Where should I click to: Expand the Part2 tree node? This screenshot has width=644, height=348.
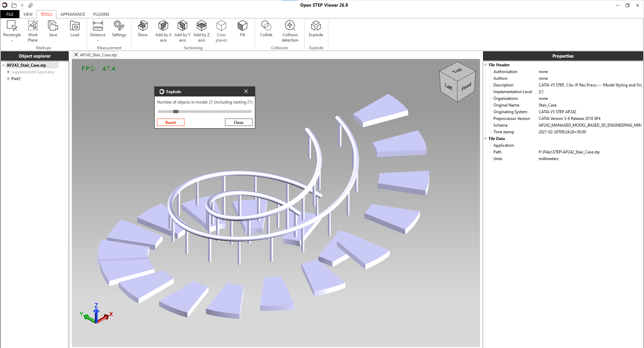tap(8, 79)
